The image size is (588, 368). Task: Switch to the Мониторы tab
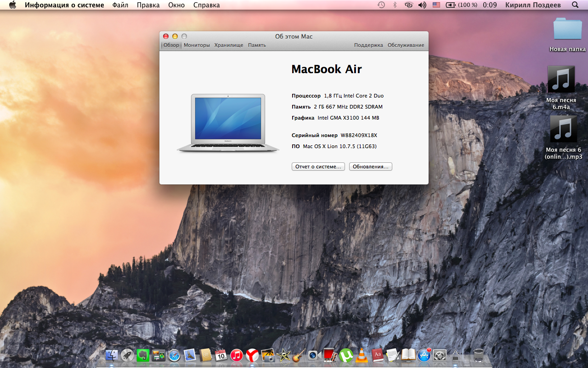[197, 45]
